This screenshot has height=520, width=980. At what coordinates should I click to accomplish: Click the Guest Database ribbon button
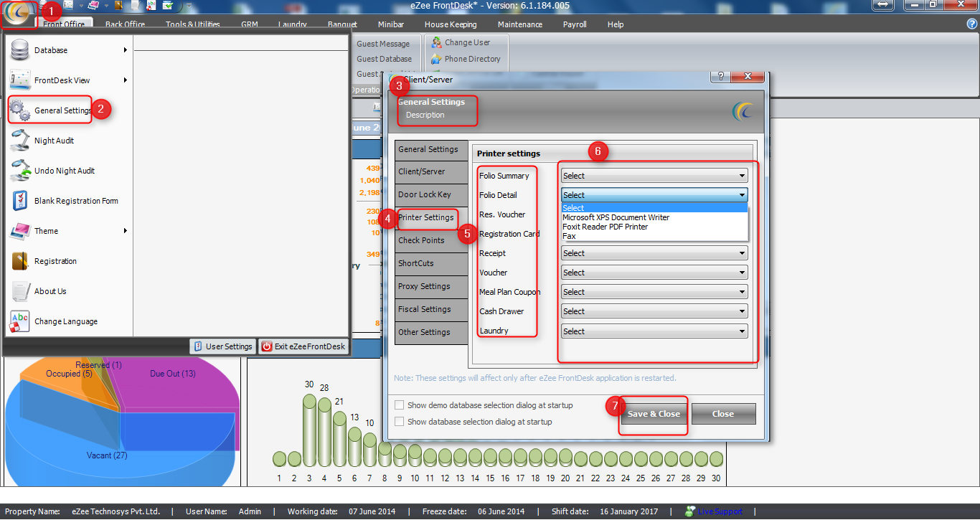pyautogui.click(x=384, y=59)
